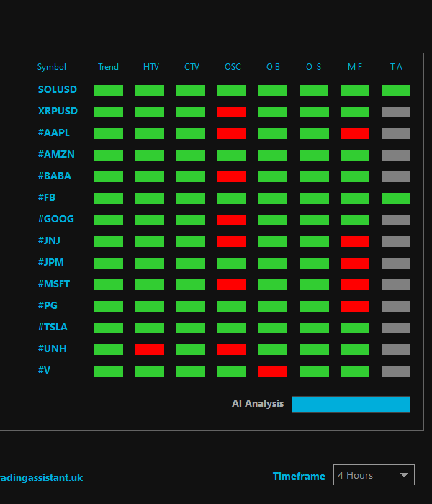Open the Timeframe dropdown showing 4 Hours
The width and height of the screenshot is (432, 504).
pyautogui.click(x=374, y=474)
